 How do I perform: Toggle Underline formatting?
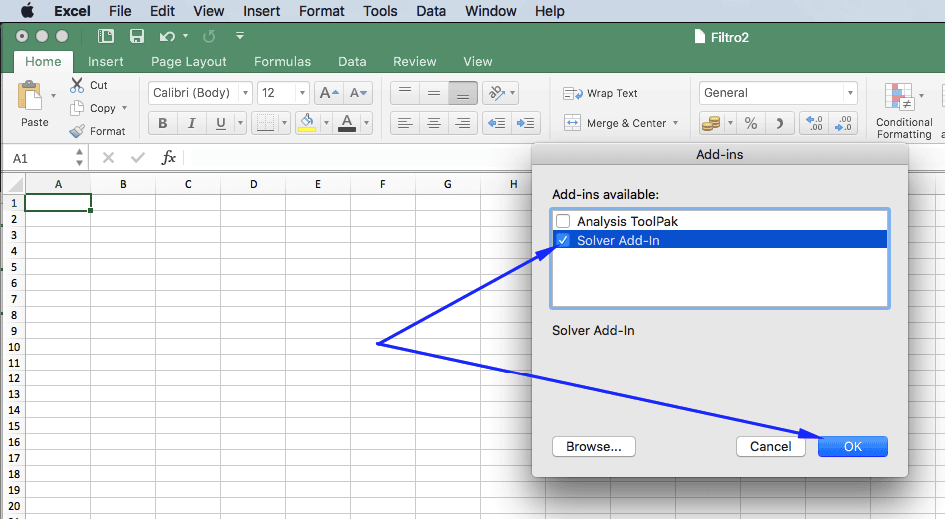point(221,124)
